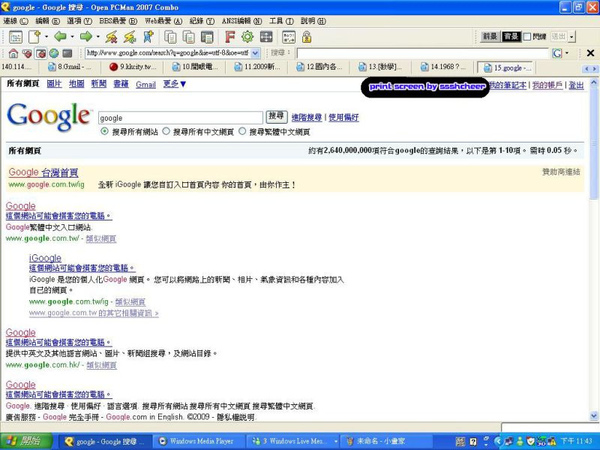Click the Google G search engine icon
This screenshot has height=450, width=600.
point(557,53)
